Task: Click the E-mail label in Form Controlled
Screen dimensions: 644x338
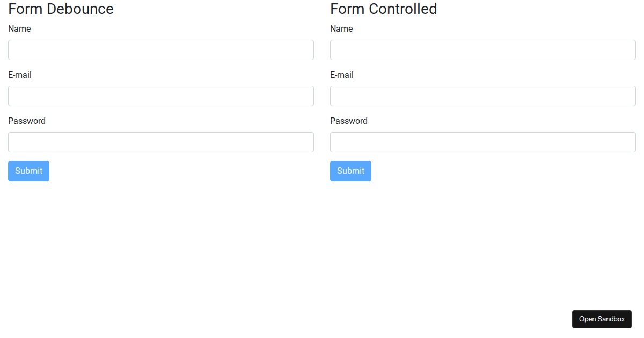Action: point(342,75)
